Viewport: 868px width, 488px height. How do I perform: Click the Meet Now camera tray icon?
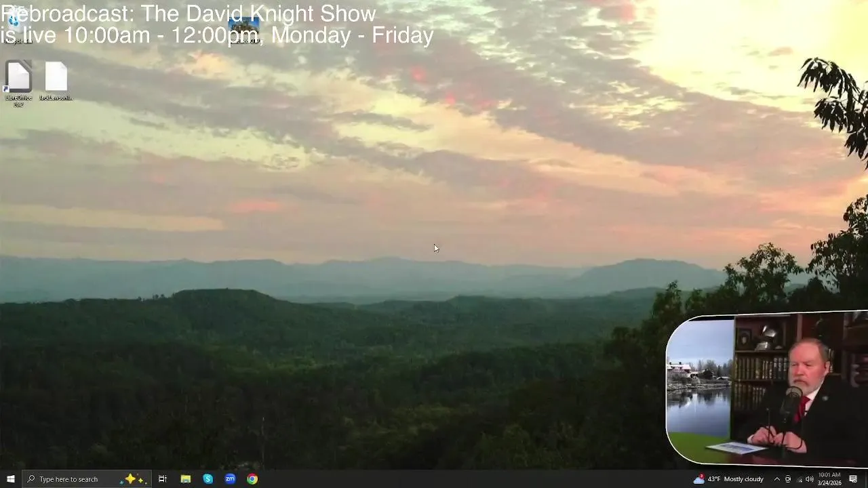pos(787,479)
